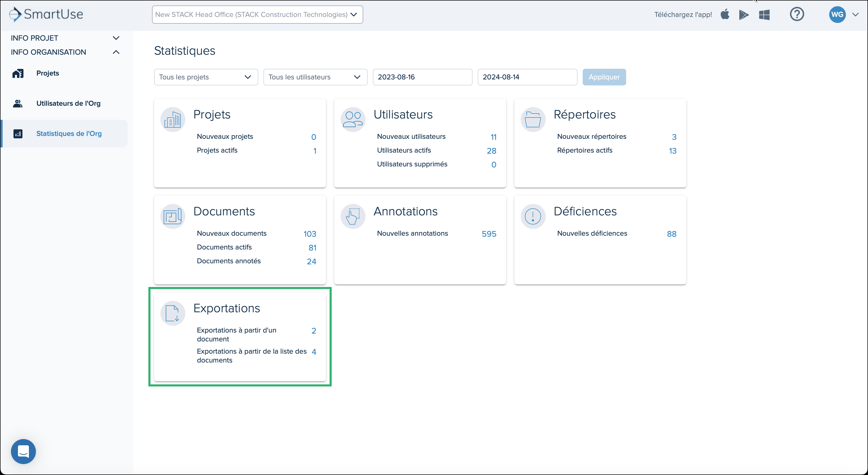Open the help question mark icon
Viewport: 868px width, 475px height.
click(x=797, y=14)
